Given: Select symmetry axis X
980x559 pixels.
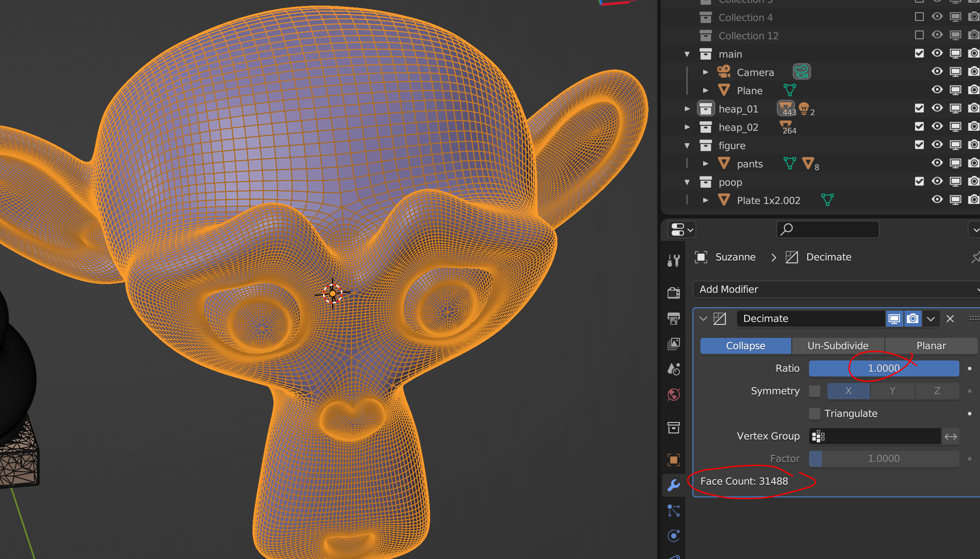Looking at the screenshot, I should pos(848,391).
